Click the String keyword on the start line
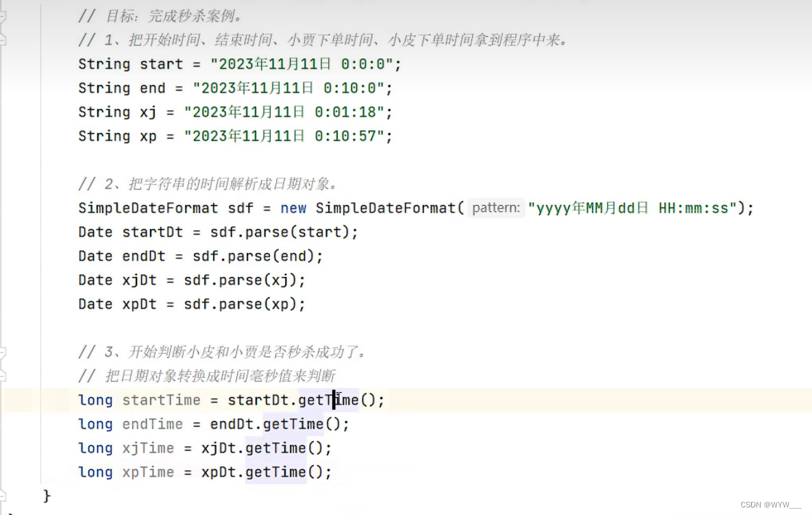The image size is (812, 515). pos(103,64)
